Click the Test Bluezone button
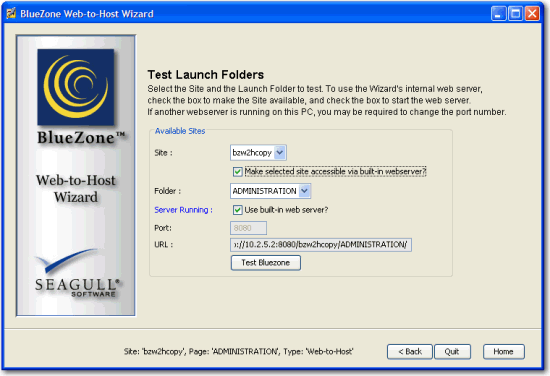Viewport: 550px width, 376px height. tap(266, 263)
